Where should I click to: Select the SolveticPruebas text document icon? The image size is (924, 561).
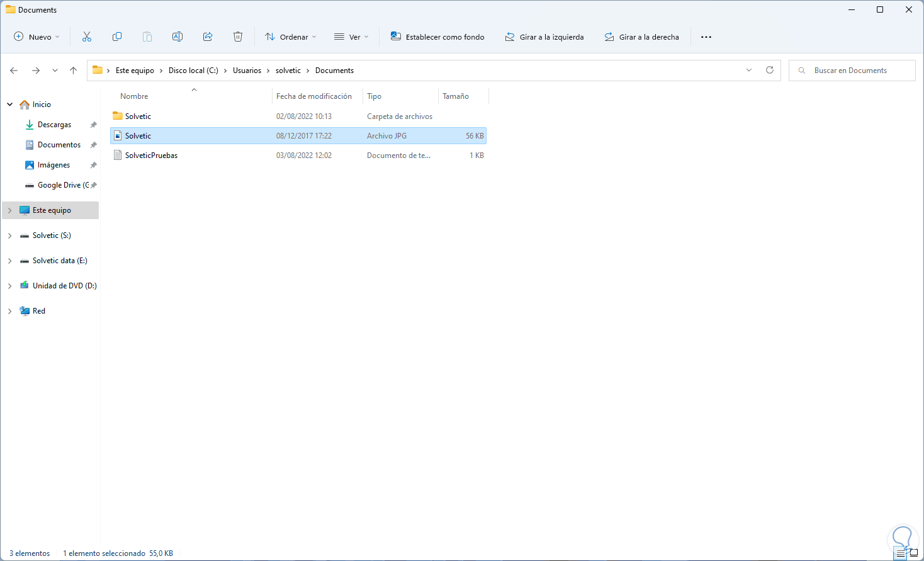pyautogui.click(x=118, y=156)
